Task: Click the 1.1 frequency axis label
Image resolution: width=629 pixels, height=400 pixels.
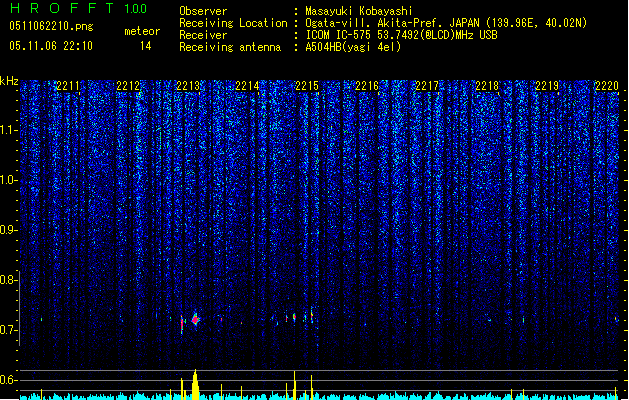Action: [x=8, y=130]
